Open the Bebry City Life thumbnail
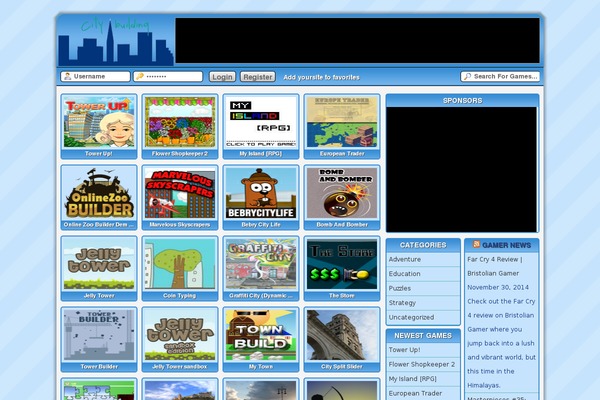Image resolution: width=600 pixels, height=400 pixels. 261,193
